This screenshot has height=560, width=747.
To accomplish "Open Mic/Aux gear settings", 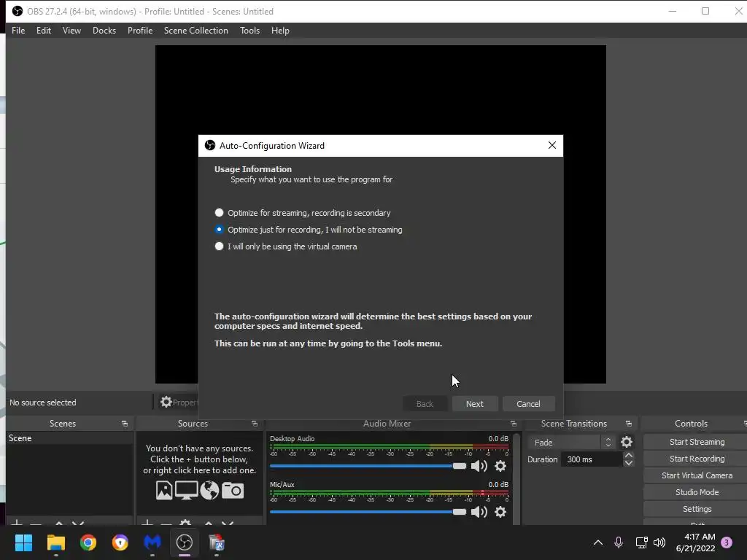I will click(x=500, y=512).
